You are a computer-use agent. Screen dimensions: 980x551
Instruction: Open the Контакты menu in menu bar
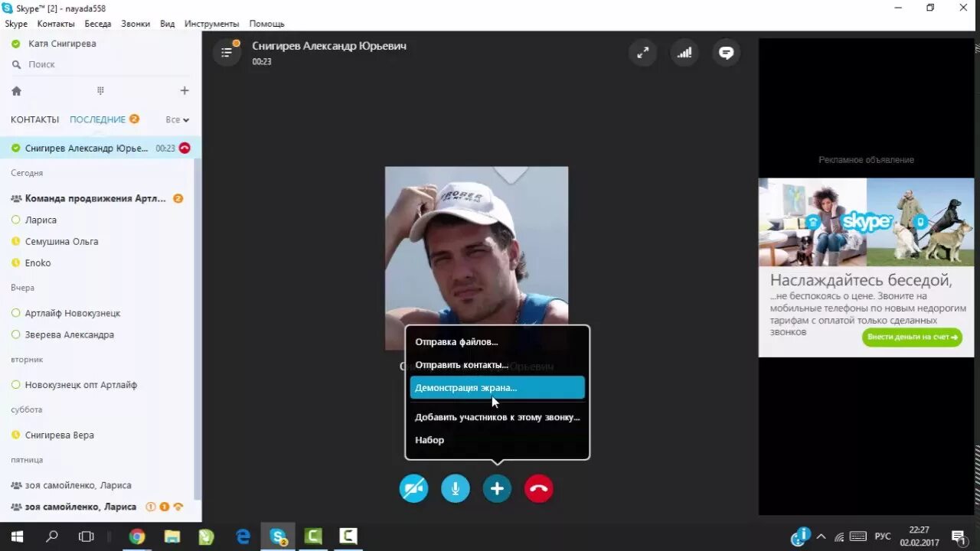click(x=56, y=24)
